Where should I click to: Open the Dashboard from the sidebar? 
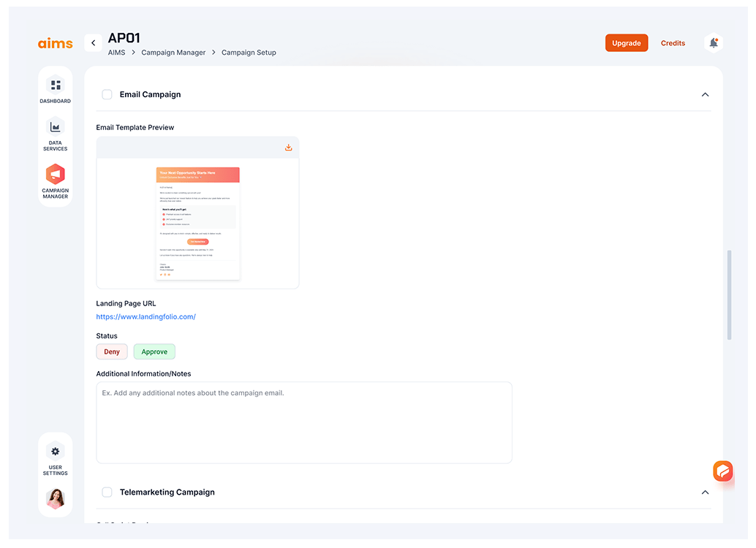[56, 85]
